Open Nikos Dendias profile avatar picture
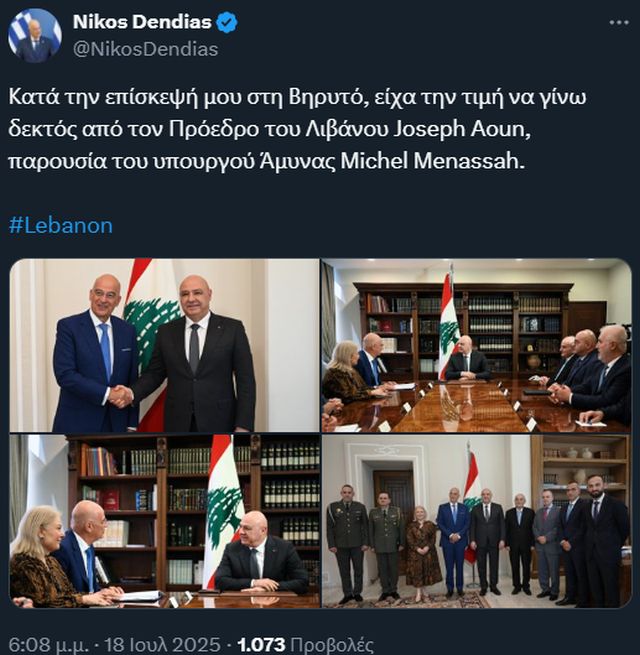The width and height of the screenshot is (640, 655). tap(35, 36)
